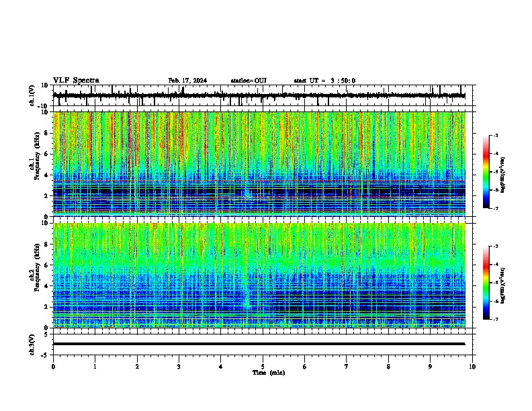This screenshot has height=411, width=532.
Task: Click the "6" kHz tick of ch.2 spectrogram
Action: (x=46, y=265)
